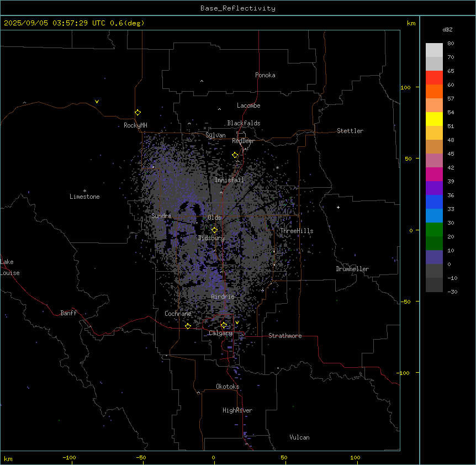The height and width of the screenshot is (465, 476).
Task: Click the RedDeer label
Action: click(243, 141)
